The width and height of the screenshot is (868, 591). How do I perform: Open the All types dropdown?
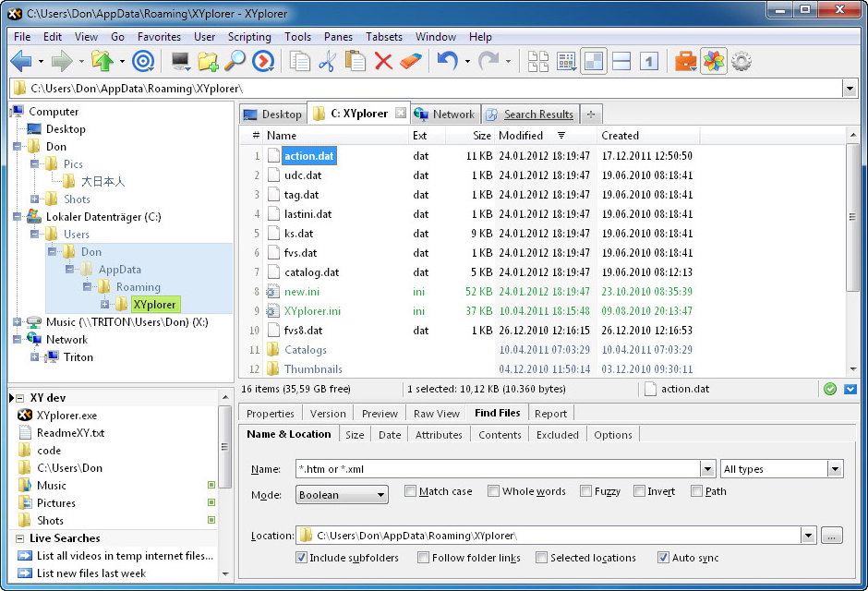pos(836,469)
